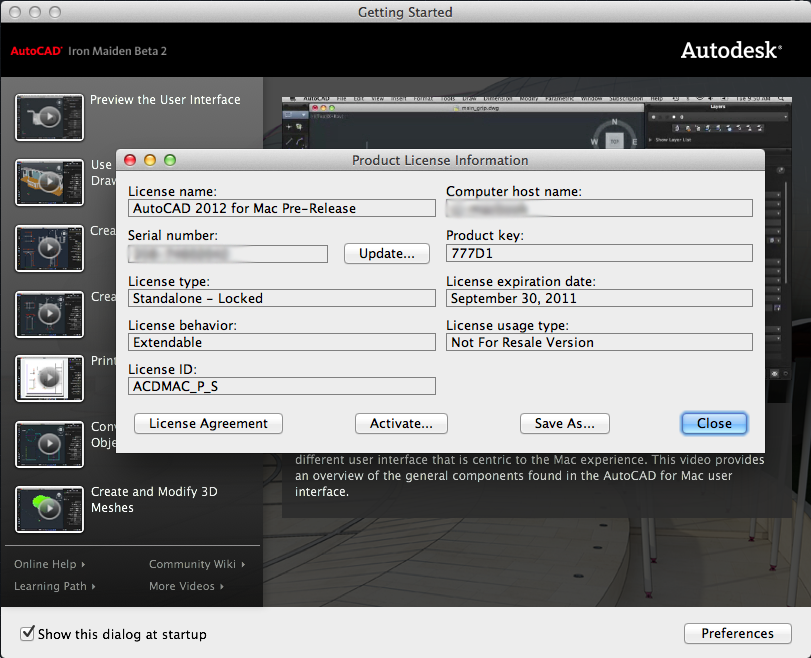Image resolution: width=811 pixels, height=658 pixels.
Task: Click the yellow minimize button of license dialog
Action: 150,160
